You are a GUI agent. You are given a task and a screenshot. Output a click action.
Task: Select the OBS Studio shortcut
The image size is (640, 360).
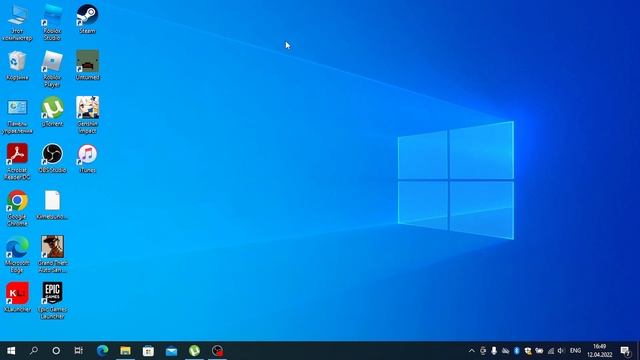click(52, 158)
